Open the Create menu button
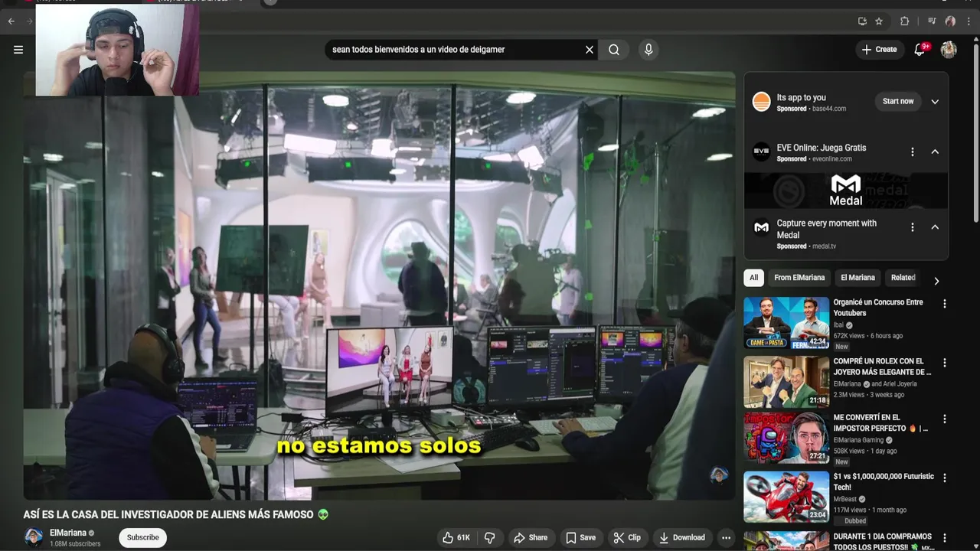Image resolution: width=980 pixels, height=551 pixels. click(879, 50)
